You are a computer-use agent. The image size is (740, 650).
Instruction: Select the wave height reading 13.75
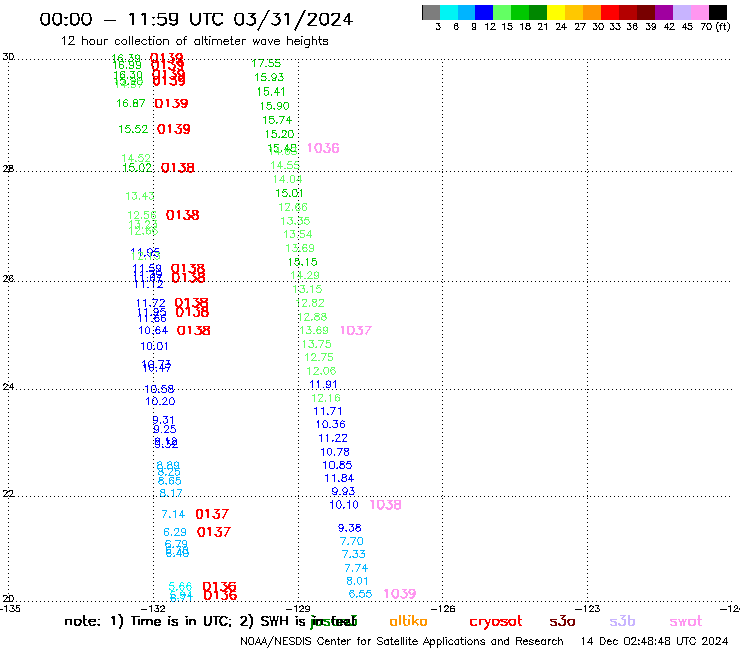point(316,345)
